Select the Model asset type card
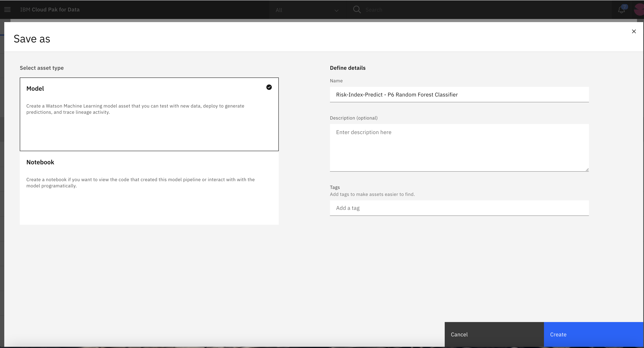 [x=149, y=114]
